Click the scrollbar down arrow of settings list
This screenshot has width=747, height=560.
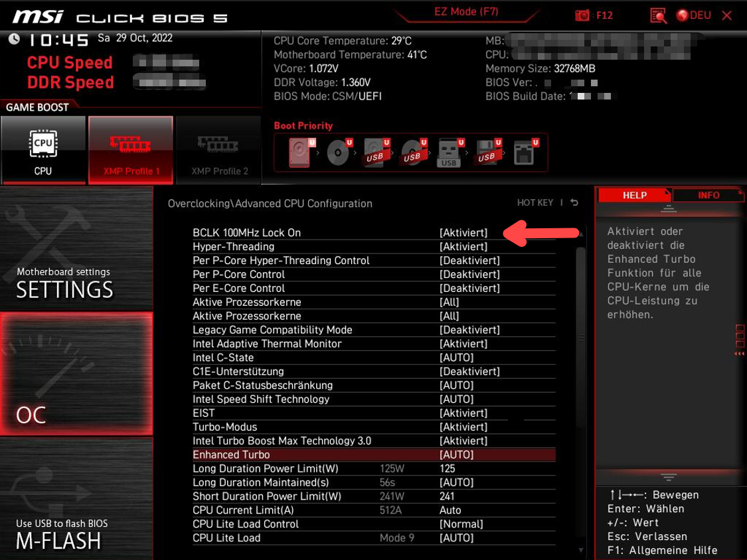(581, 550)
